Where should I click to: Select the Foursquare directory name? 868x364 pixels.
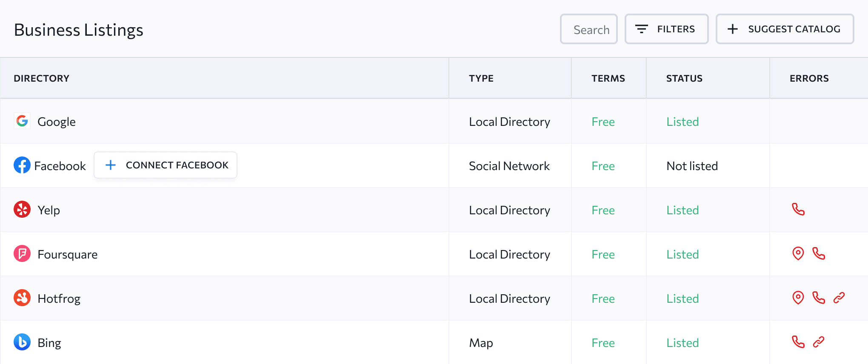pos(68,255)
